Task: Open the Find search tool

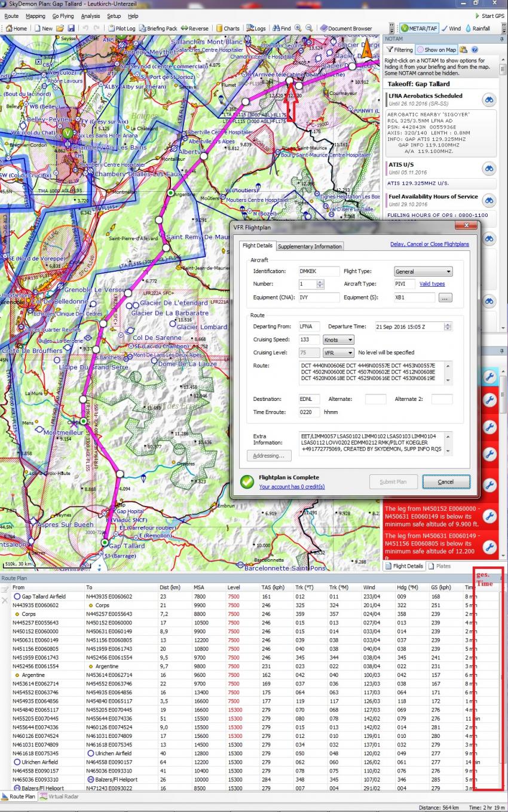Action: click(281, 28)
